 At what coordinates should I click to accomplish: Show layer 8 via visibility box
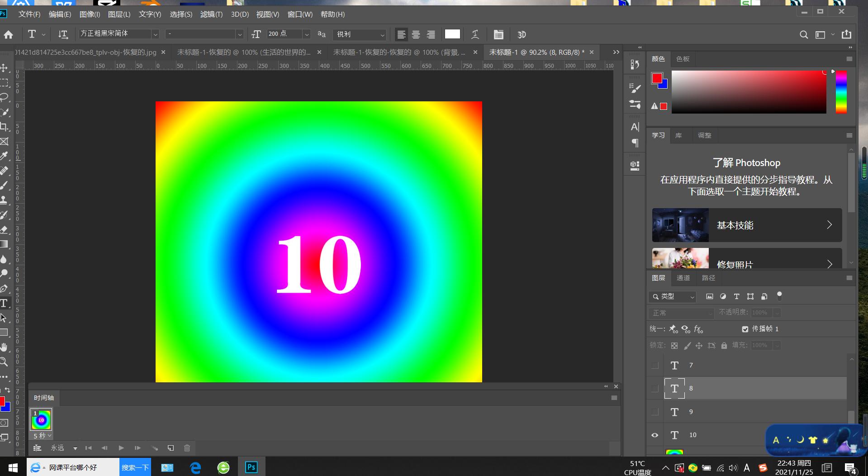(x=655, y=388)
